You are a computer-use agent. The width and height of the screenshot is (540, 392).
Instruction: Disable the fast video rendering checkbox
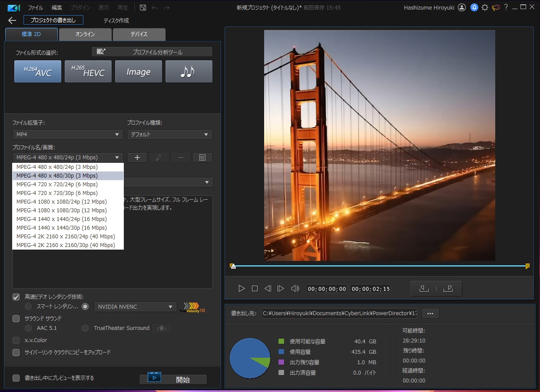(x=16, y=297)
